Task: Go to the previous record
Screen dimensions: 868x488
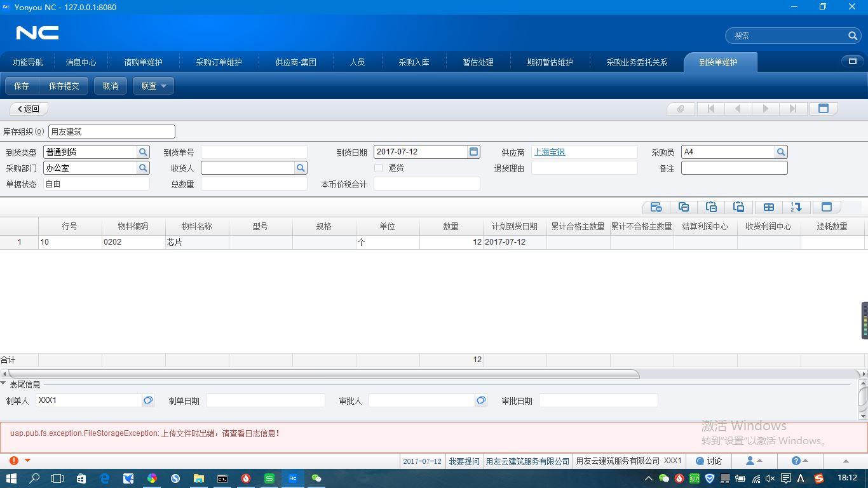Action: tap(738, 109)
